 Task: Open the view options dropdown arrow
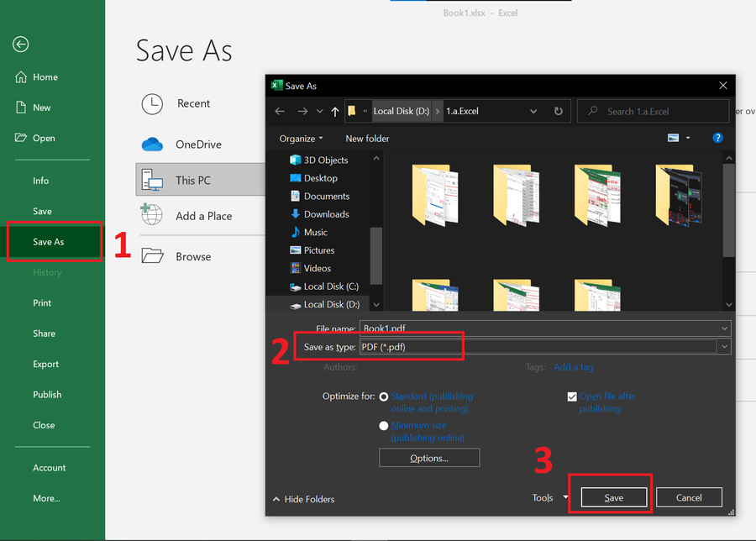(x=688, y=138)
